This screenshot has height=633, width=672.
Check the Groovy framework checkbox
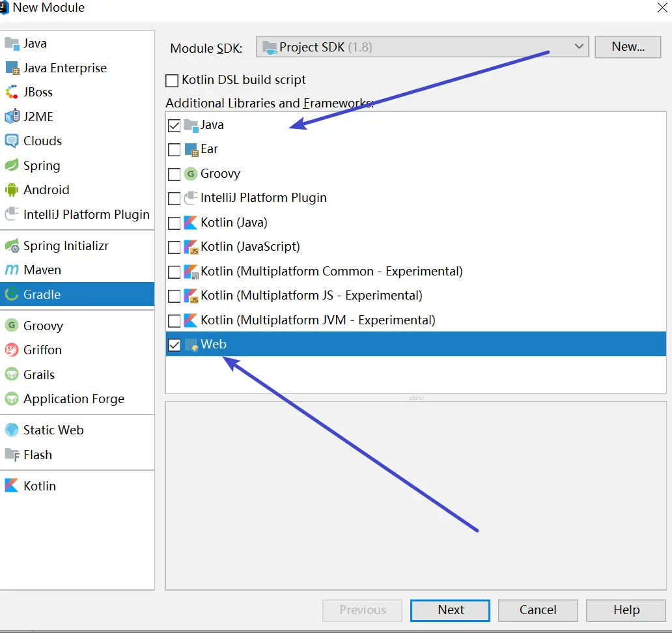[x=174, y=175]
